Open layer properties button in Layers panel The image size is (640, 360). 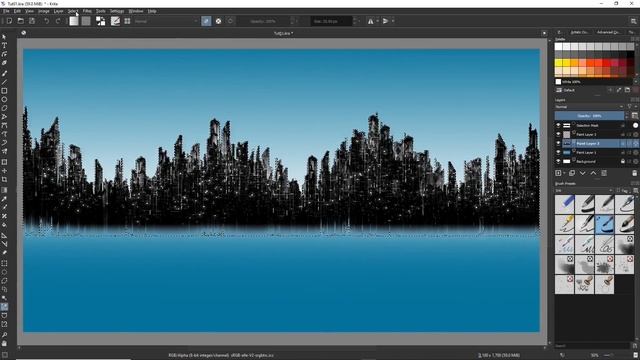coord(604,173)
